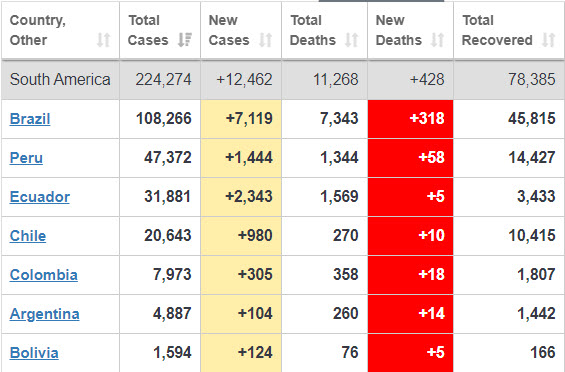Open the Argentina country link
This screenshot has height=372, width=565.
tap(45, 314)
